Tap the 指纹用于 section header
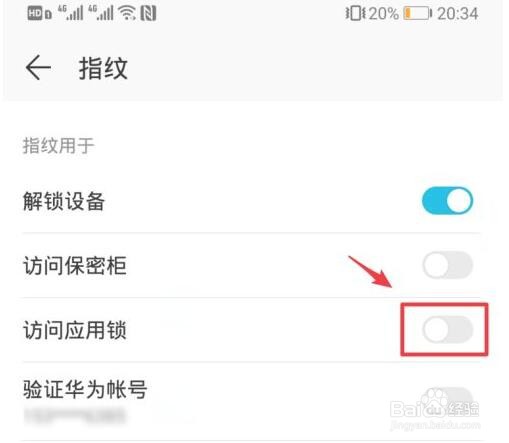Viewport: 509px width, 443px height. (x=58, y=146)
